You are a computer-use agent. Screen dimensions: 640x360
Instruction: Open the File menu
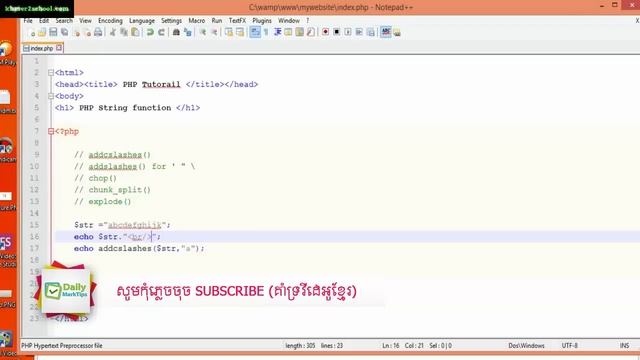[x=28, y=20]
